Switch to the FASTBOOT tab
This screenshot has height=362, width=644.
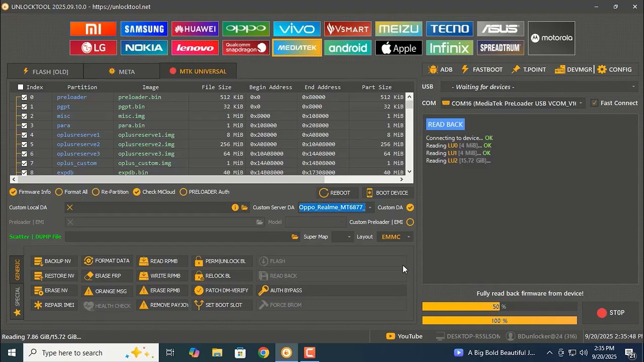click(482, 69)
